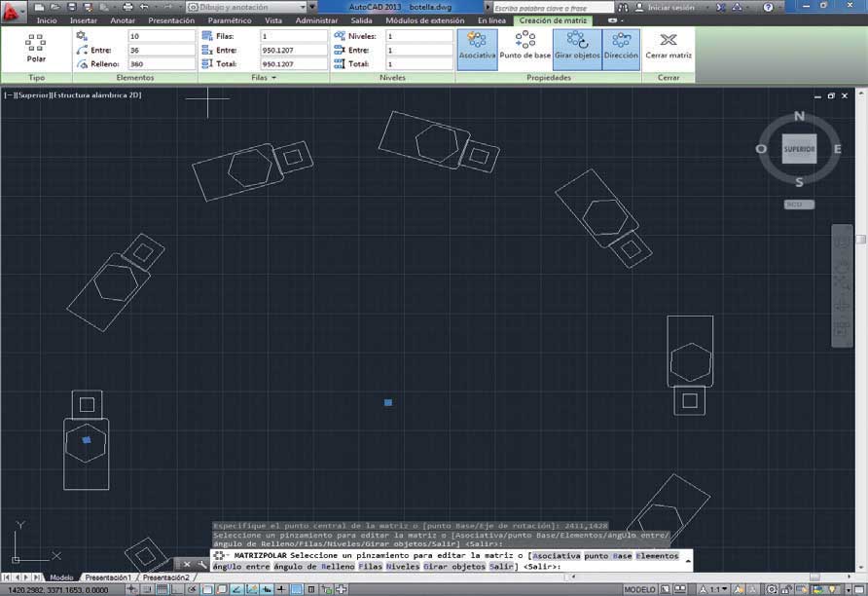Viewport: 868px width, 596px height.
Task: Choose the Elementos command line option
Action: (657, 555)
